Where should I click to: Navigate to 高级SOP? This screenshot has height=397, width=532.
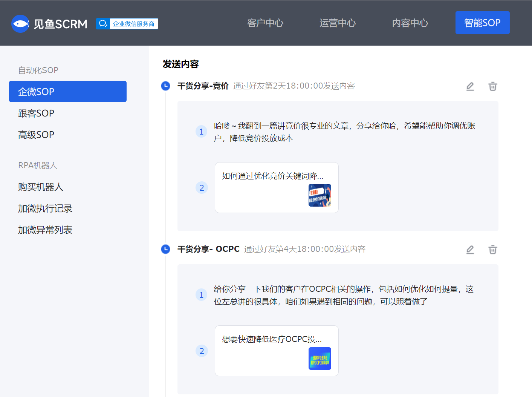pos(36,135)
